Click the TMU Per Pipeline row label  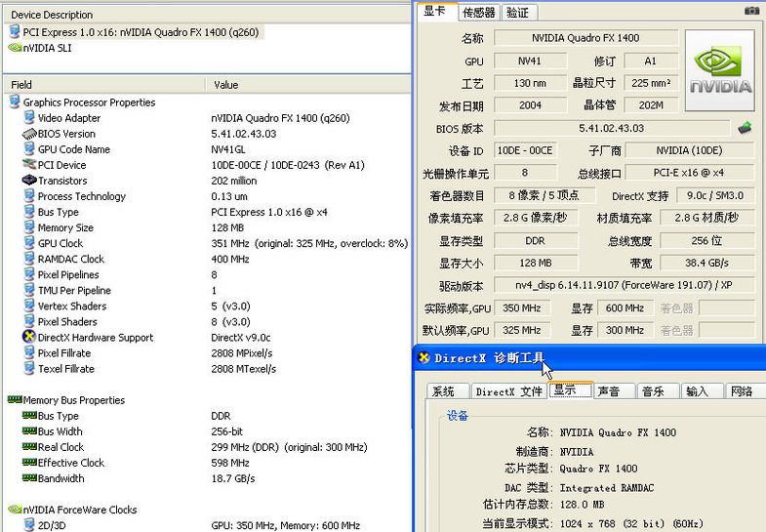click(x=74, y=290)
